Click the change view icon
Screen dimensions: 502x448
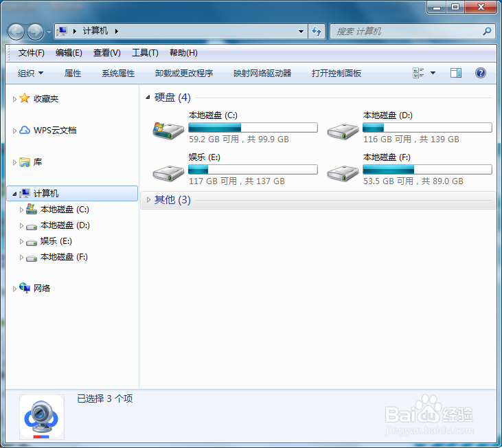(418, 73)
